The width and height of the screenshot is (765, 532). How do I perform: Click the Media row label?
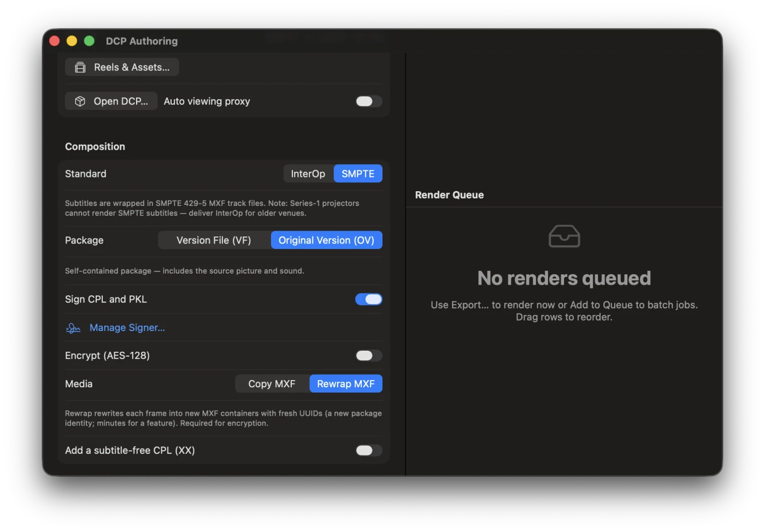[79, 384]
